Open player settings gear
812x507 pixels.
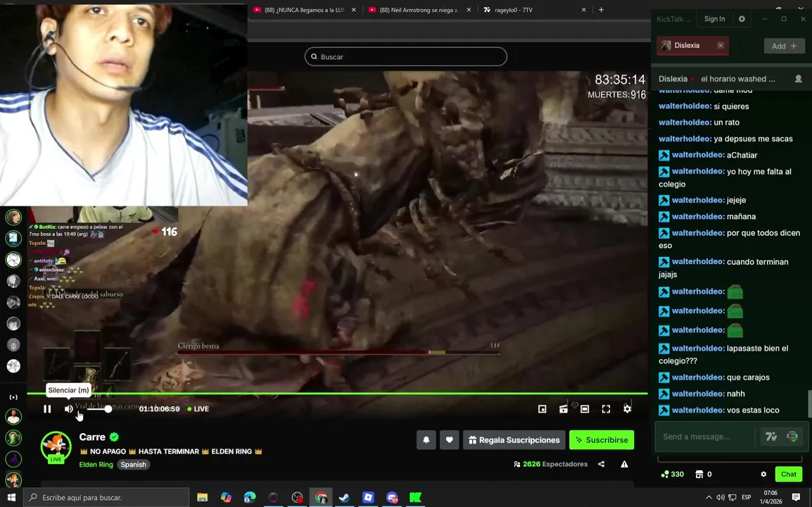[627, 409]
